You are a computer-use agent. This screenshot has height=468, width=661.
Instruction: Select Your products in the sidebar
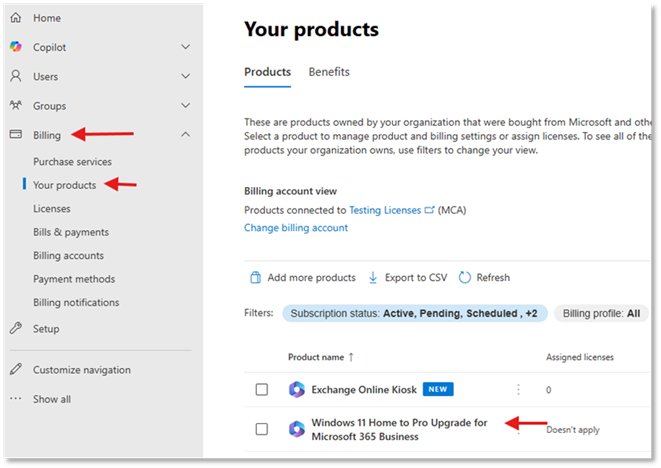(64, 185)
